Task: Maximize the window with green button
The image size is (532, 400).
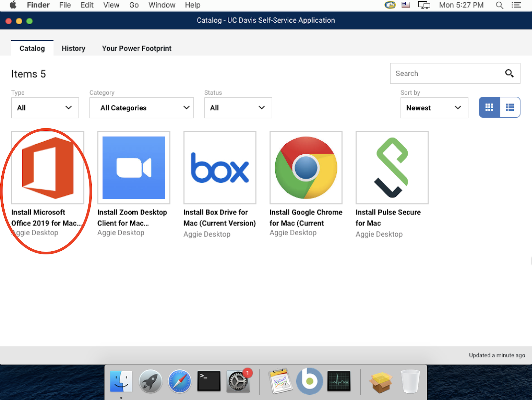Action: tap(29, 21)
